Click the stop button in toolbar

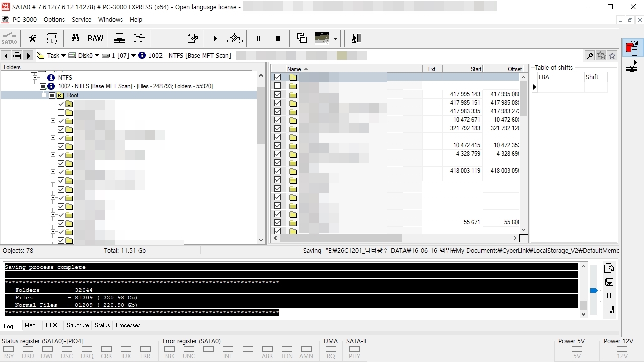(278, 38)
